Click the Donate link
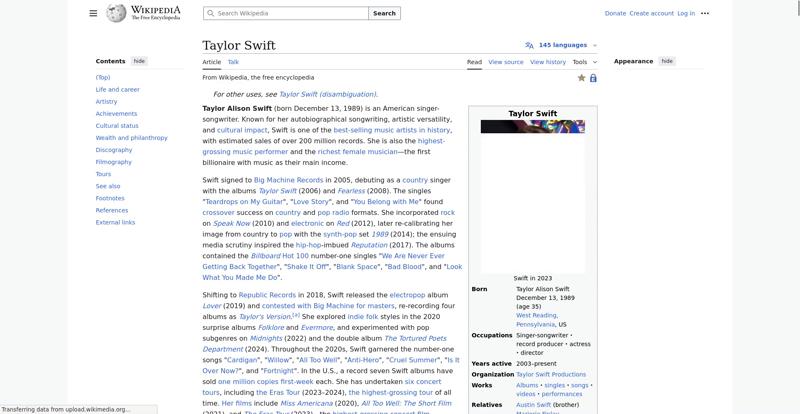Image resolution: width=800 pixels, height=414 pixels. point(615,13)
